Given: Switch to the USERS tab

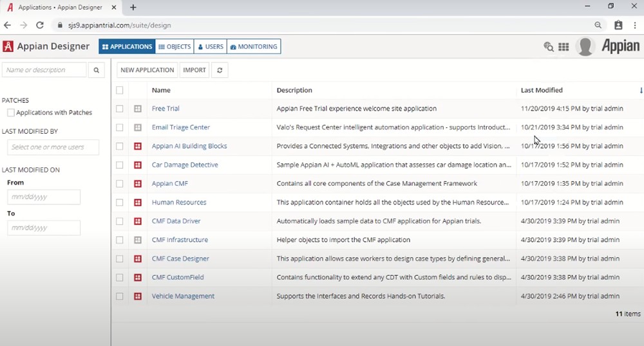Looking at the screenshot, I should point(211,47).
